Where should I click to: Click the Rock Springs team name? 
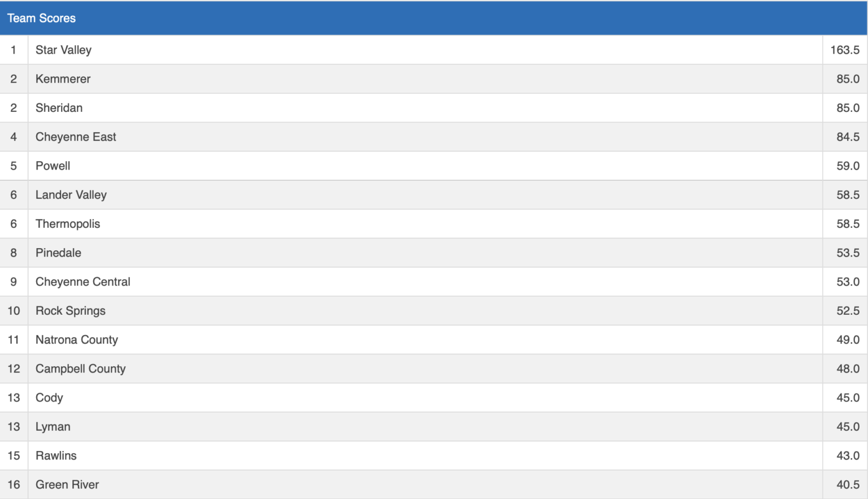coord(70,311)
